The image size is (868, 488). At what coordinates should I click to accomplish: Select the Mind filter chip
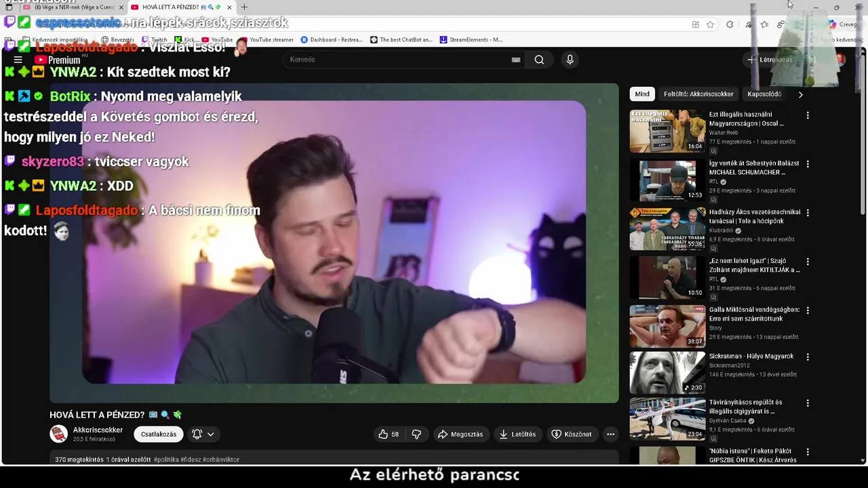(x=642, y=94)
